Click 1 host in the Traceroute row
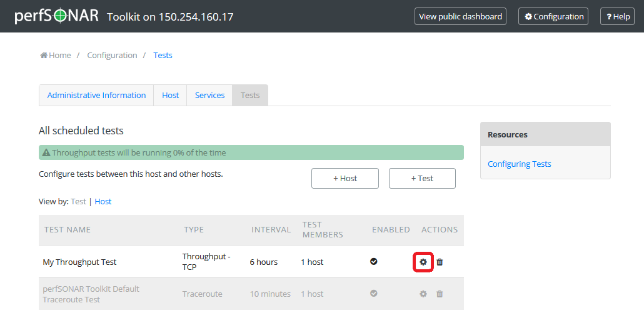The height and width of the screenshot is (323, 644). click(x=312, y=294)
